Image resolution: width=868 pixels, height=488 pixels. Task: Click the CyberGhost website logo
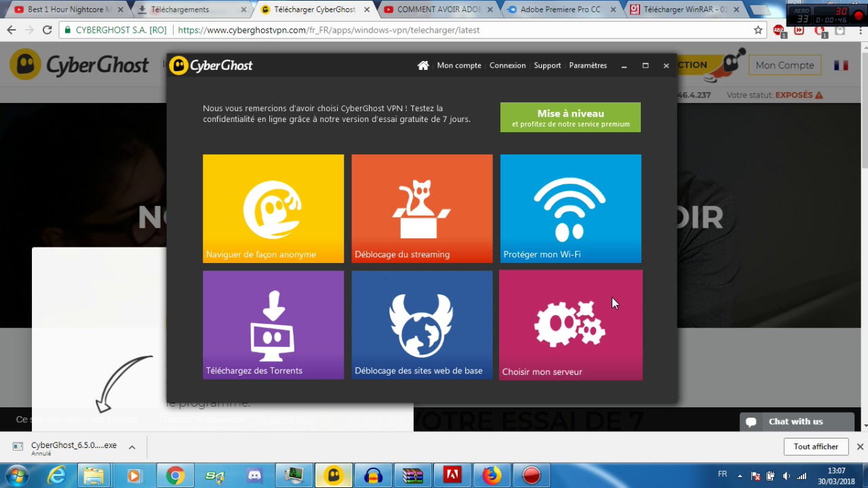tap(79, 65)
